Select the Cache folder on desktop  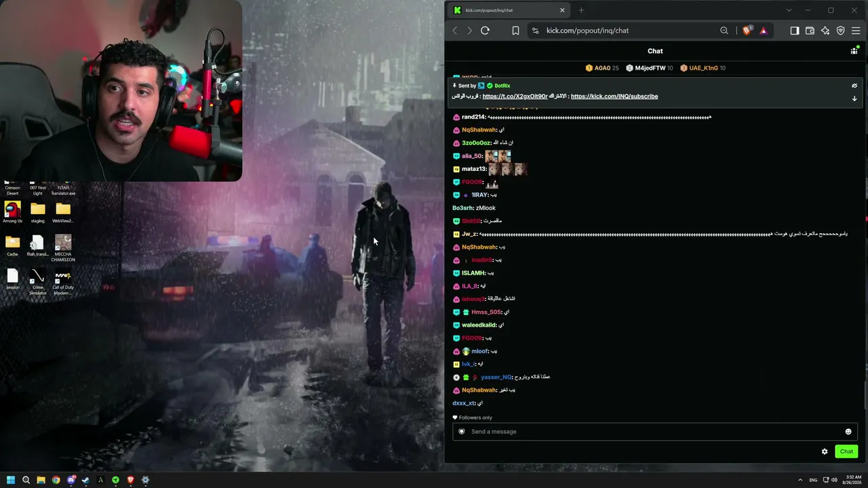coord(12,245)
